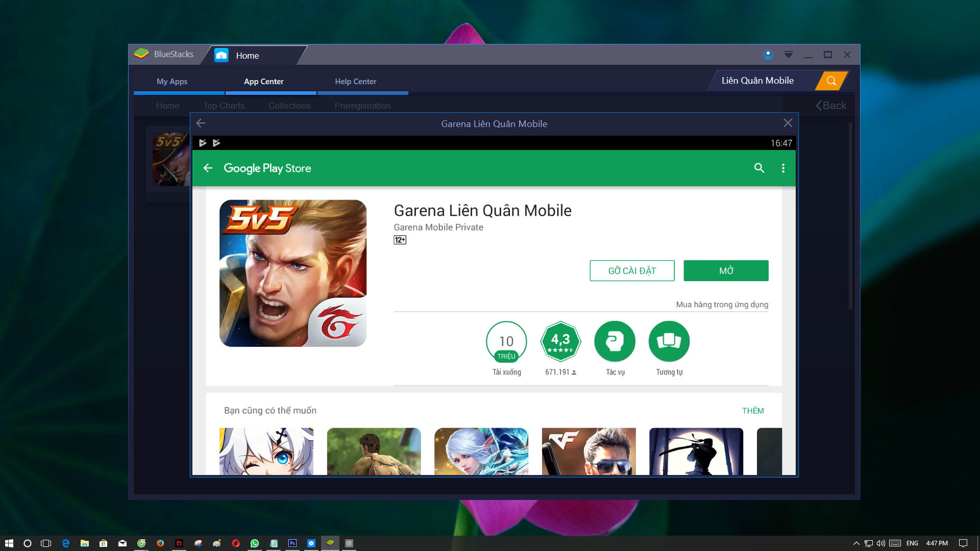Click the GỠ CÀI ĐẶT uninstall button
The width and height of the screenshot is (980, 551).
coord(632,271)
